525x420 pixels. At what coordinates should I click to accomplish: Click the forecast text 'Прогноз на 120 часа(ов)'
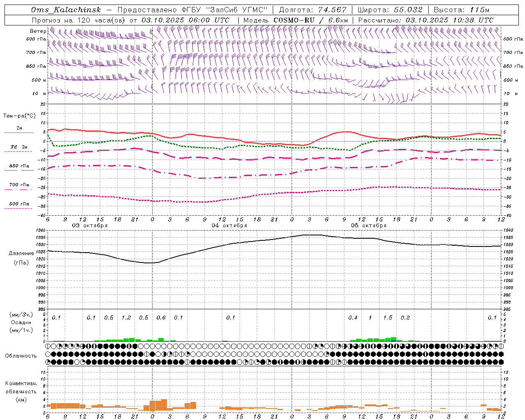79,20
